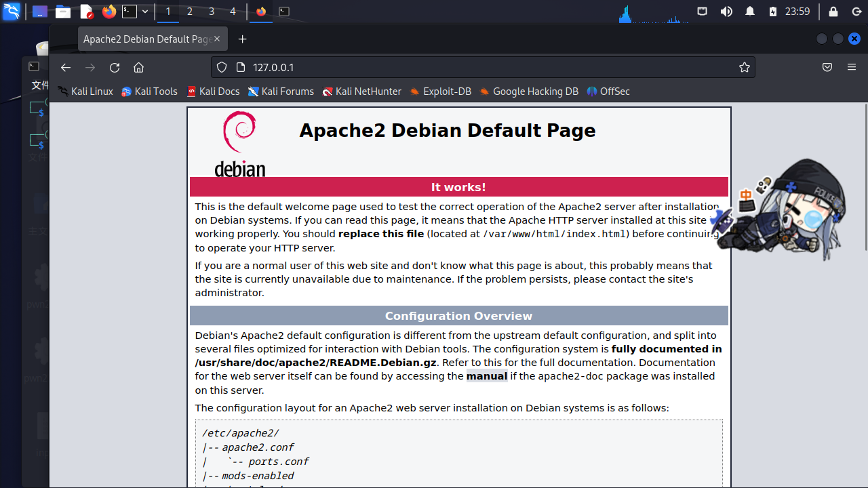This screenshot has width=868, height=488.
Task: Click the background terminal window title icon
Action: point(34,66)
